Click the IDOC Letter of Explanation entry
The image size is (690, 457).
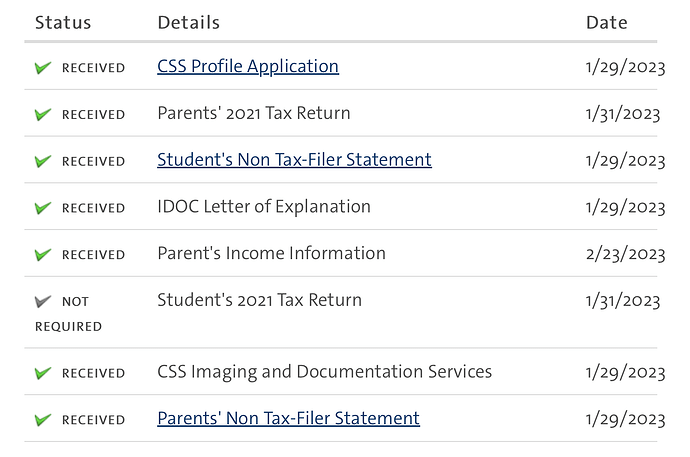pyautogui.click(x=264, y=207)
